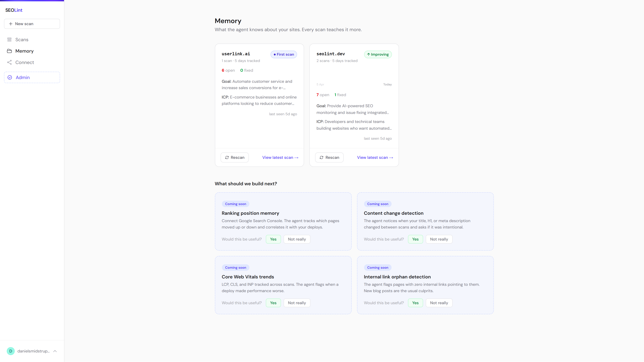Click the plus icon in New scan

[11, 24]
